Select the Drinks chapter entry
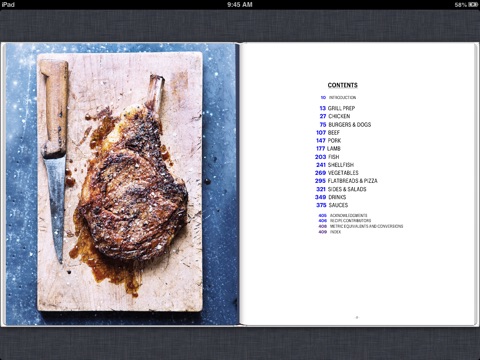This screenshot has height=360, width=480. click(x=330, y=197)
